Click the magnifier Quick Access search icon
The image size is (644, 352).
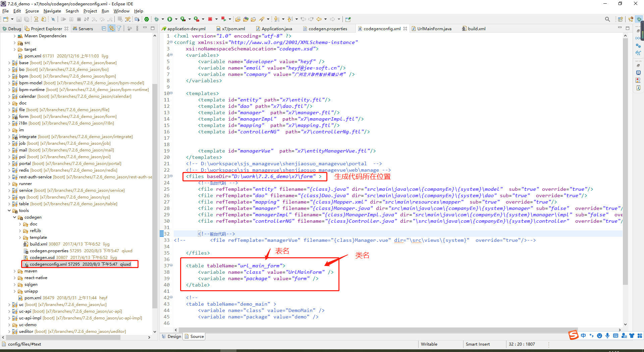click(607, 19)
